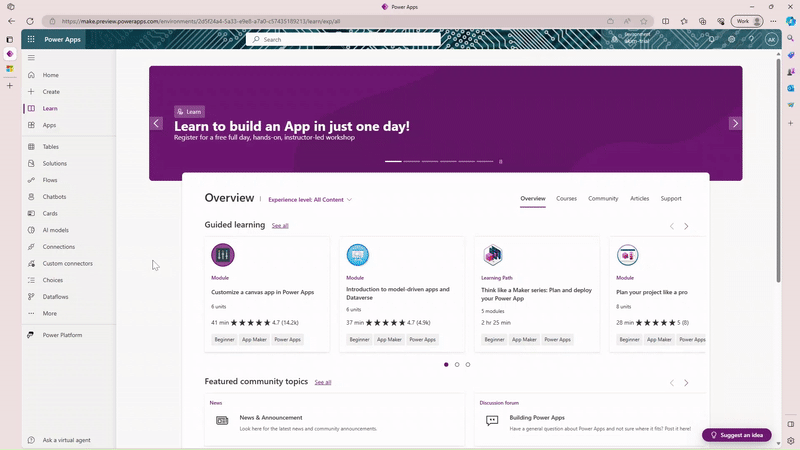Click the Suggest an idea button

737,435
